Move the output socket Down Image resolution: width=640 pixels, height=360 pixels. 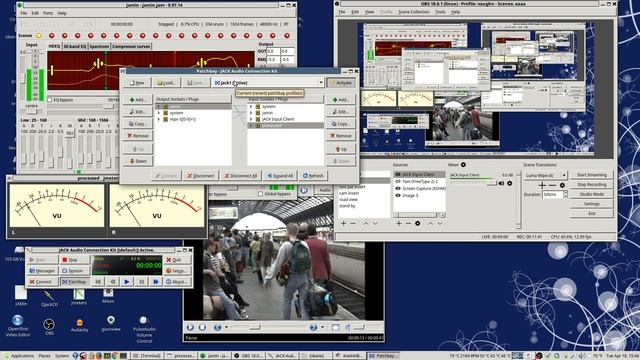138,161
